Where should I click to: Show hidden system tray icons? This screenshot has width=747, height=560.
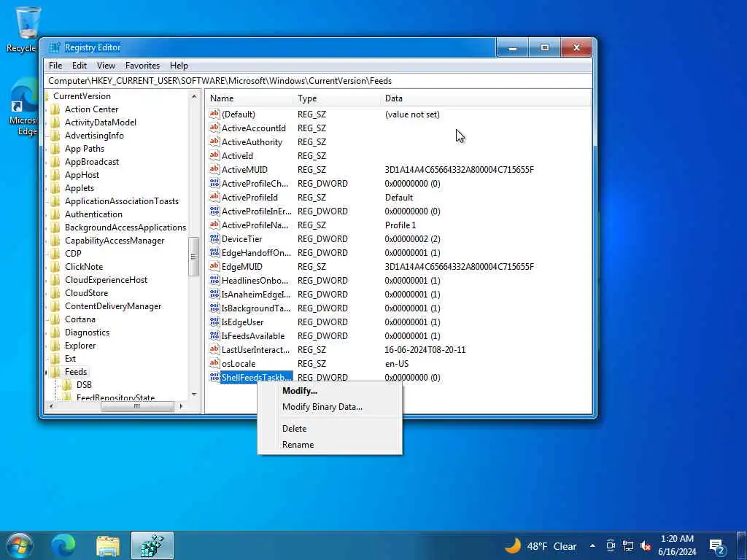coord(592,546)
